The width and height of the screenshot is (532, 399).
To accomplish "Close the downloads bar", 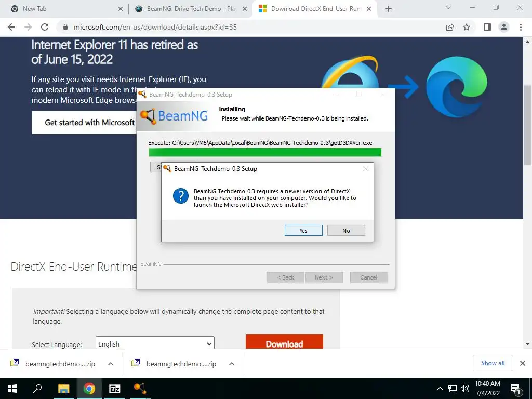I will pos(523,363).
